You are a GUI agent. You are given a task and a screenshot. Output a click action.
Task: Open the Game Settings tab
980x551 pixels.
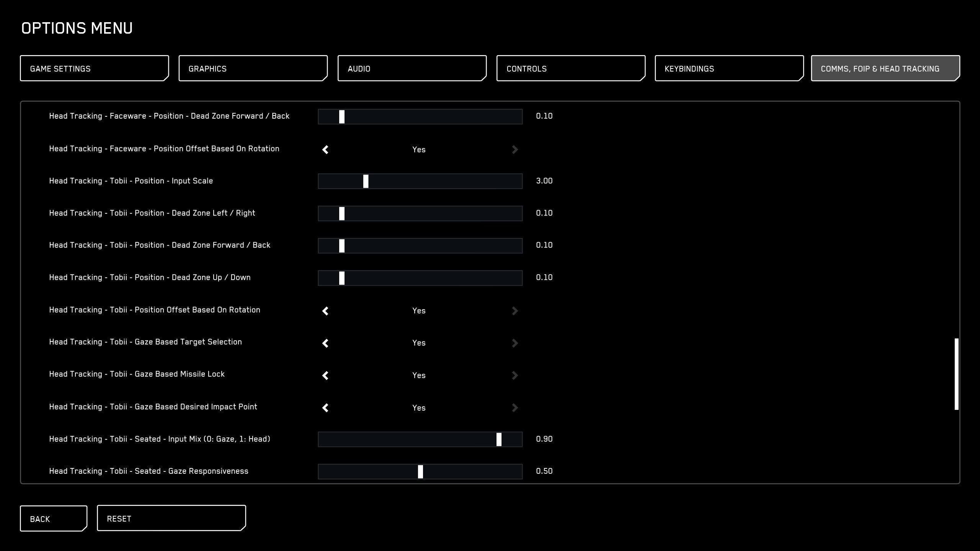click(x=95, y=68)
